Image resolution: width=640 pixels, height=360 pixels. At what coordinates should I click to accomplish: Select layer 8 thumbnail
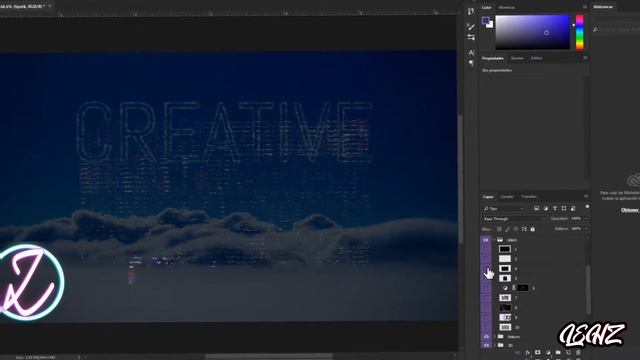[x=505, y=308]
